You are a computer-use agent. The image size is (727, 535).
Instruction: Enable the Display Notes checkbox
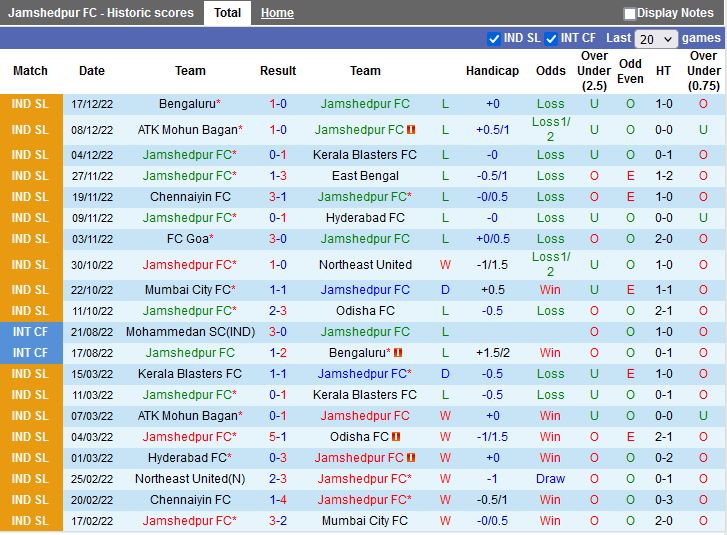click(630, 13)
